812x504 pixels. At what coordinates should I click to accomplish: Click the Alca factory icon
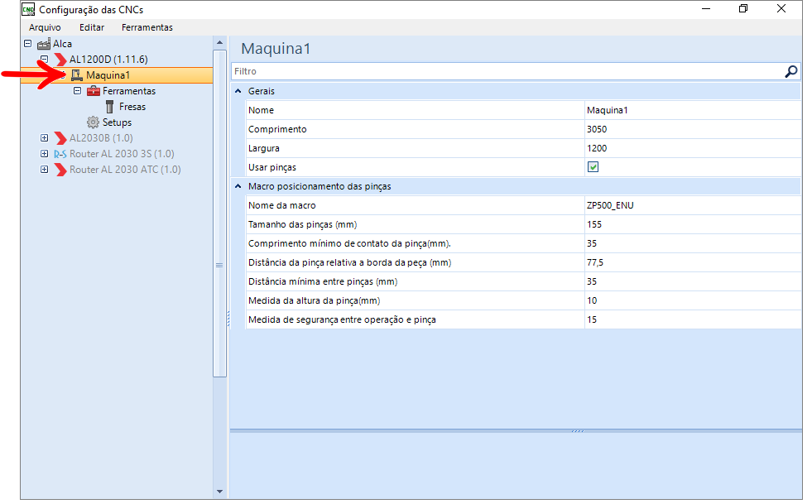44,44
